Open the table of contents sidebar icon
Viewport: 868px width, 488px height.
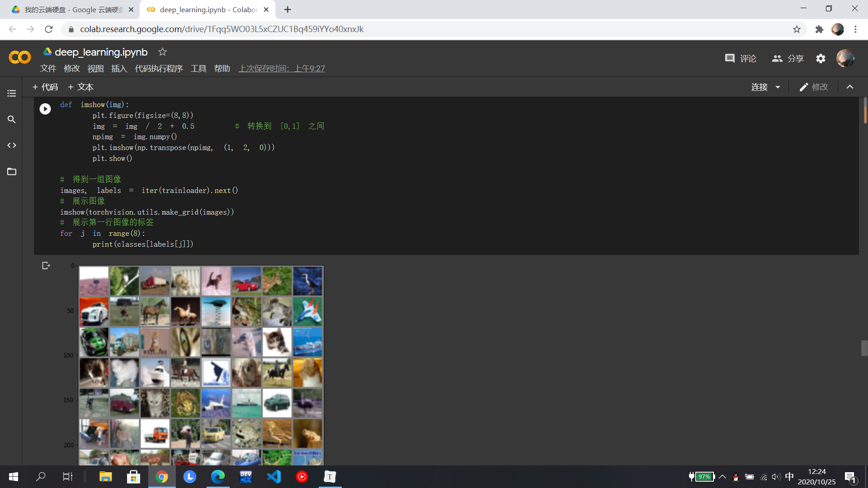coord(12,93)
